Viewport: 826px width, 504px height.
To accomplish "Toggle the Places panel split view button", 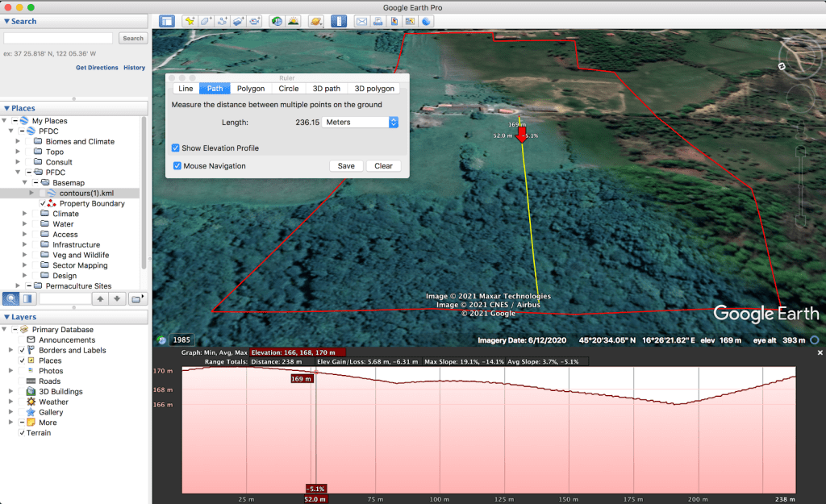I will [27, 298].
